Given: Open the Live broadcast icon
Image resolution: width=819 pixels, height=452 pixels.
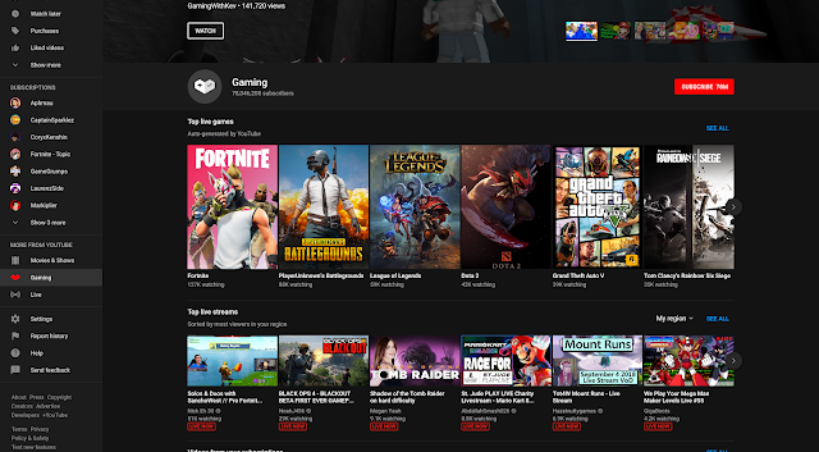Looking at the screenshot, I should (15, 294).
